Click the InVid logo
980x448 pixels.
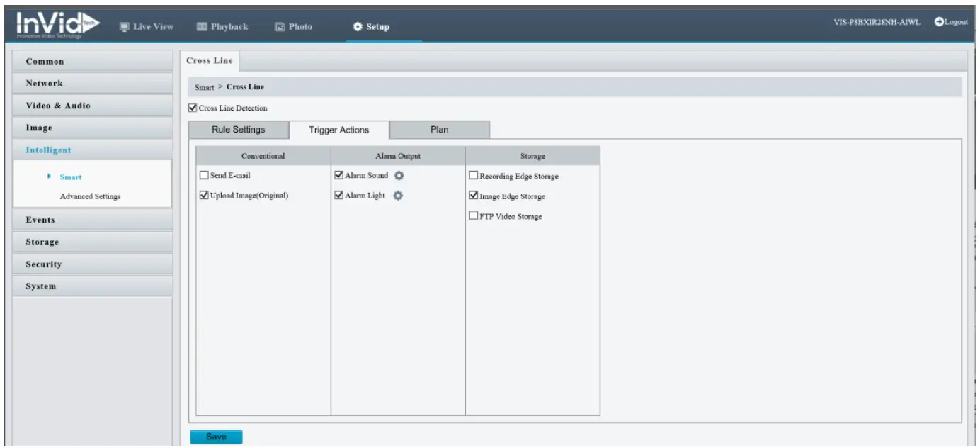pyautogui.click(x=57, y=26)
